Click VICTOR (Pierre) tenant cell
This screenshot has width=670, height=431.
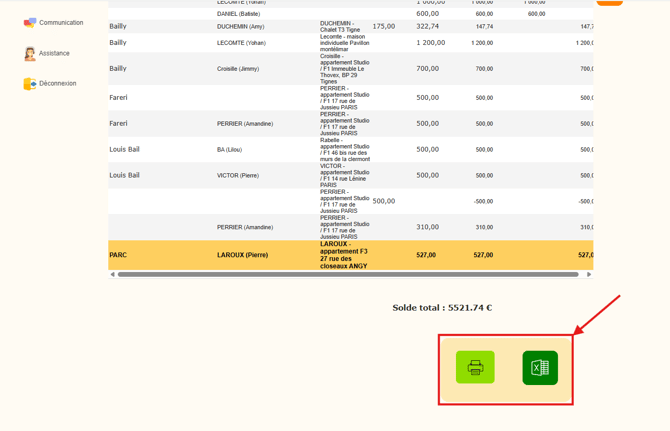click(238, 176)
